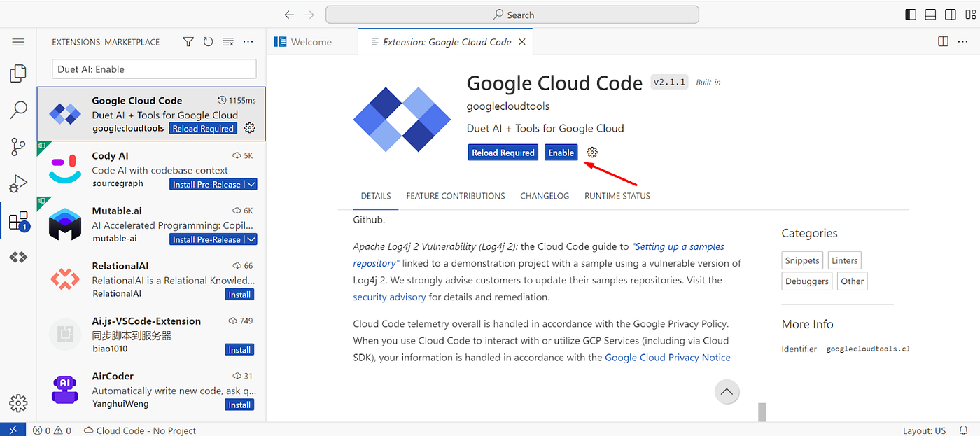Viewport: 980px width, 436px height.
Task: Open the Run and Debug view
Action: 18,184
